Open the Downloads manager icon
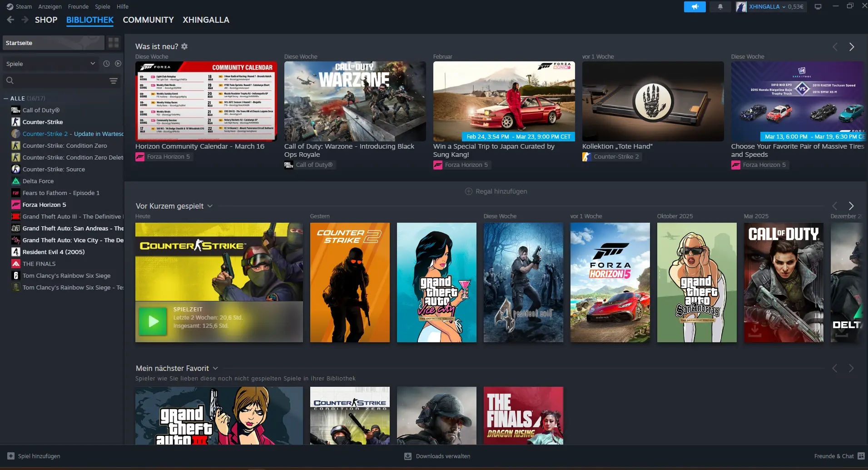This screenshot has height=470, width=868. coord(408,456)
